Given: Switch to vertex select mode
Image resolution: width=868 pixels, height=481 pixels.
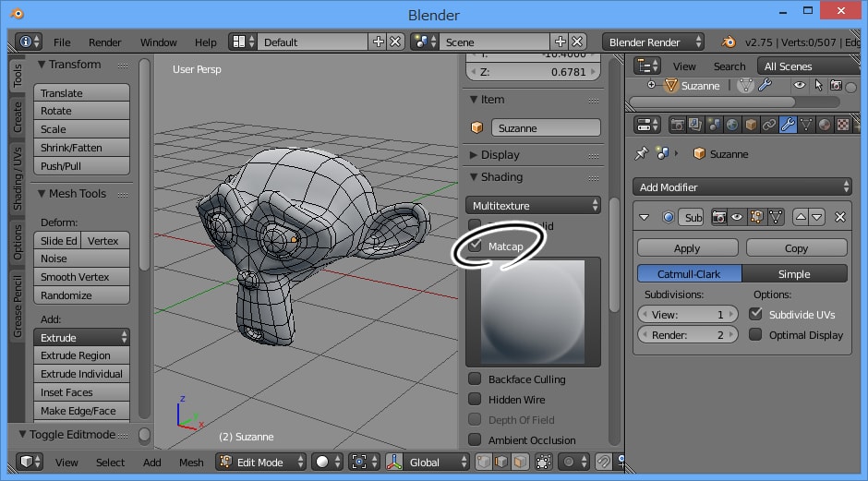Looking at the screenshot, I should (483, 462).
